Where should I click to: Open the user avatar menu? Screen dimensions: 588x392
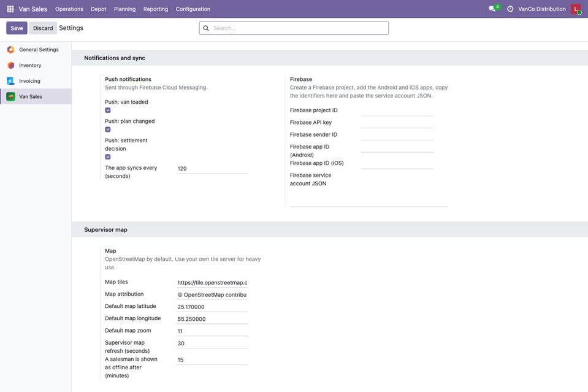(x=576, y=9)
